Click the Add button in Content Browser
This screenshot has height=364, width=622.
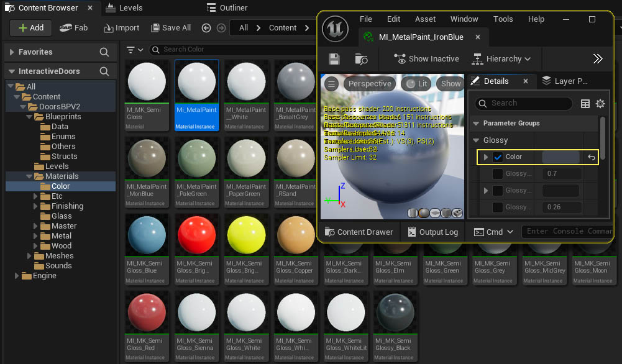[x=31, y=28]
